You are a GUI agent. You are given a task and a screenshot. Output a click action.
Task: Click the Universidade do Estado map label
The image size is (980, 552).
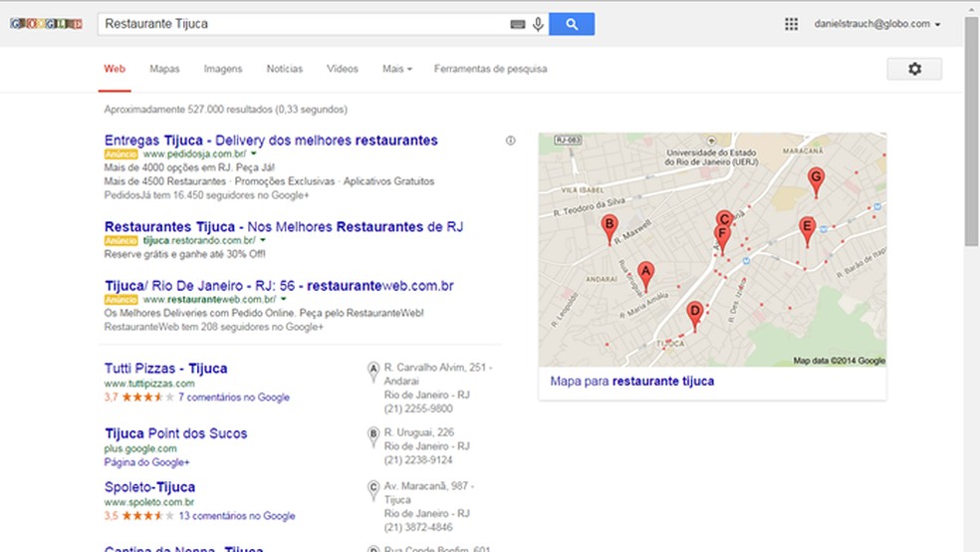[711, 156]
